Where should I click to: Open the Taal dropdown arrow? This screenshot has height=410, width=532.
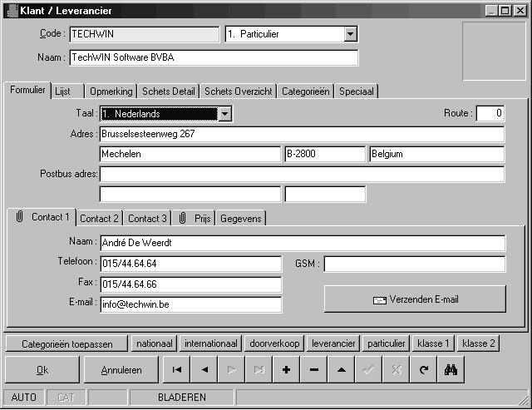pyautogui.click(x=225, y=114)
